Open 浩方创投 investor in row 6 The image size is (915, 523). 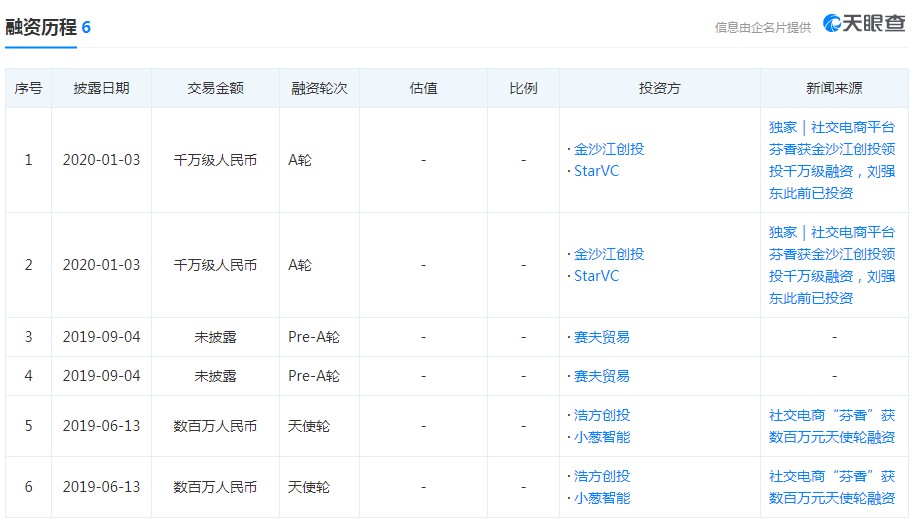point(602,476)
